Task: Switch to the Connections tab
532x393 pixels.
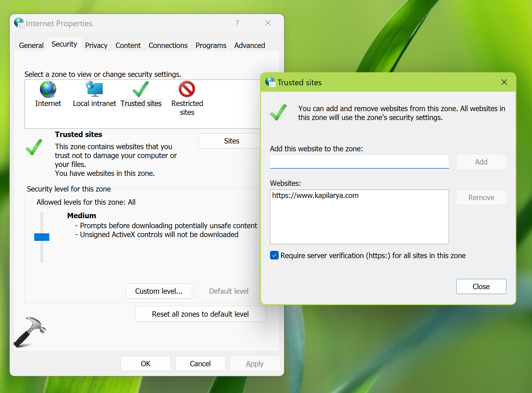Action: 168,45
